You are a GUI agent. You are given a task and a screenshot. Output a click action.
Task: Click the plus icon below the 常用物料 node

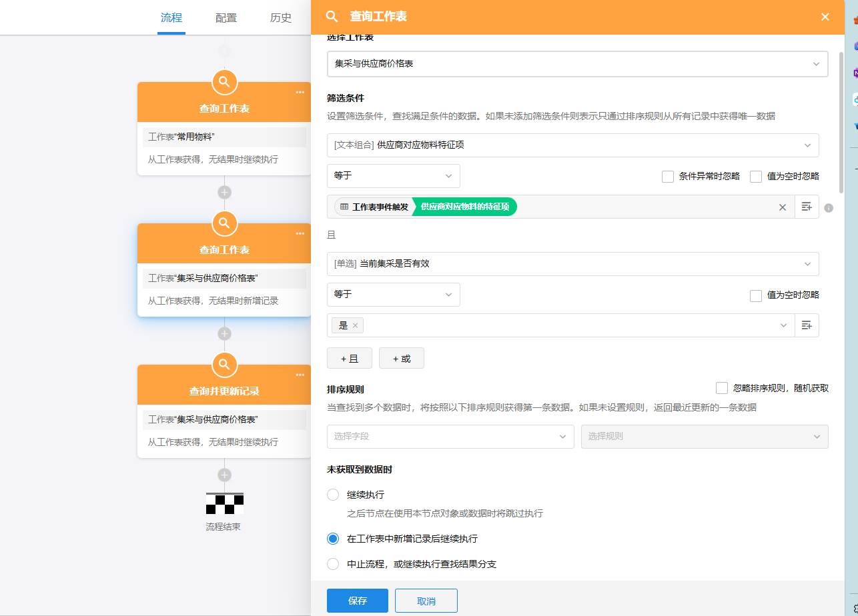tap(224, 192)
